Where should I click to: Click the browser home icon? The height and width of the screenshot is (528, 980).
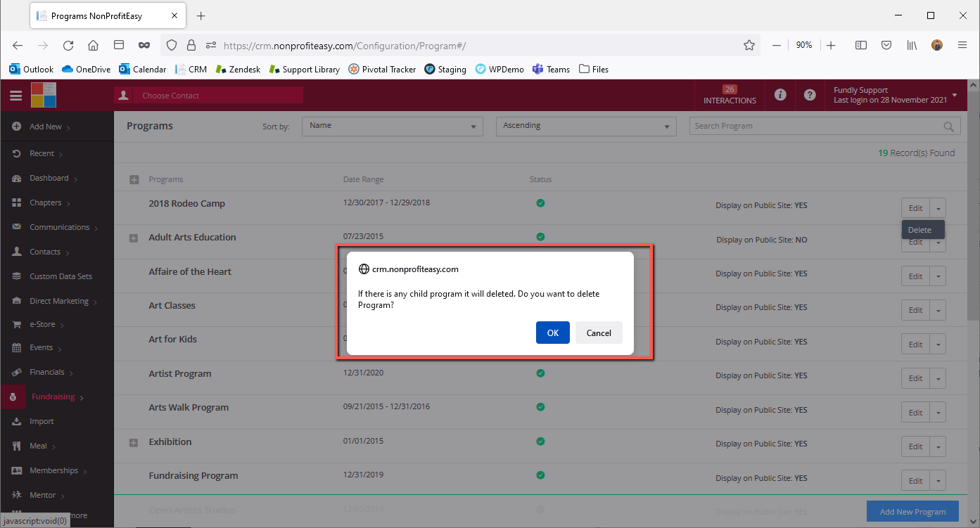coord(93,45)
